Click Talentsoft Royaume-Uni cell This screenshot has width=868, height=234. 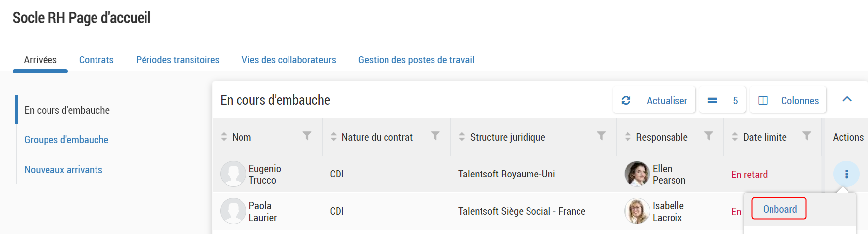(x=507, y=174)
